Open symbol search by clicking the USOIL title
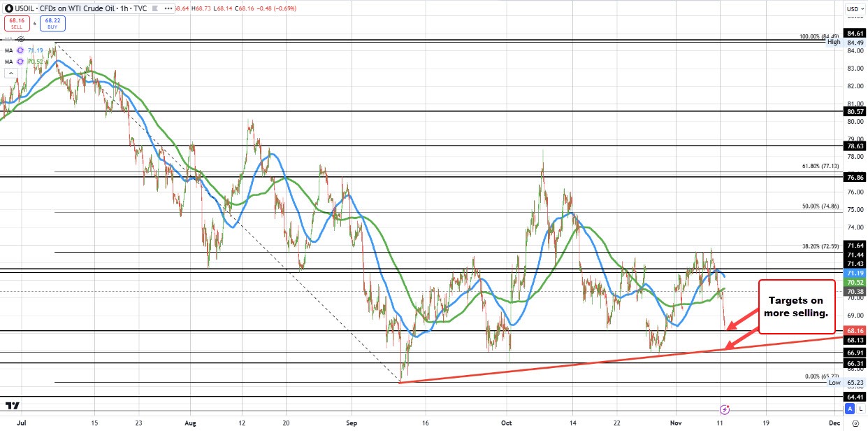Image resolution: width=868 pixels, height=431 pixels. coord(24,8)
